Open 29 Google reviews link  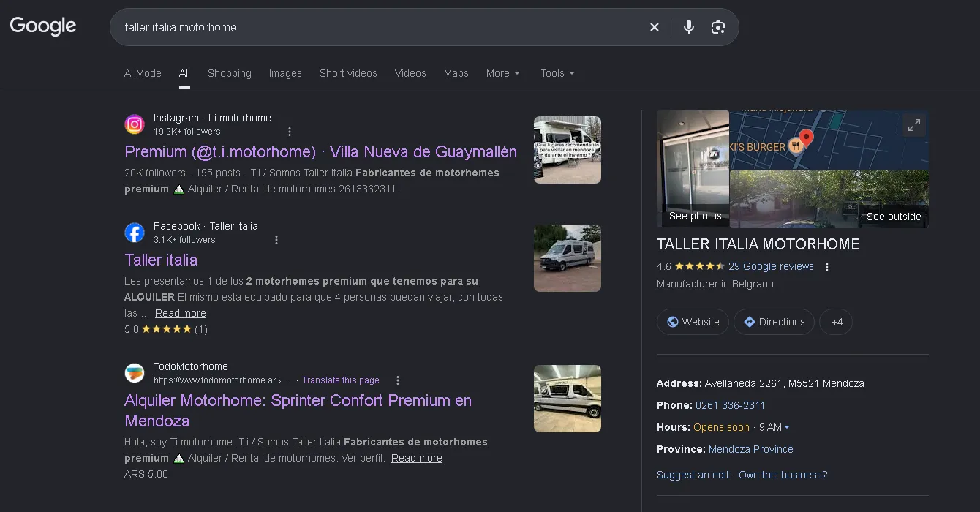click(771, 266)
